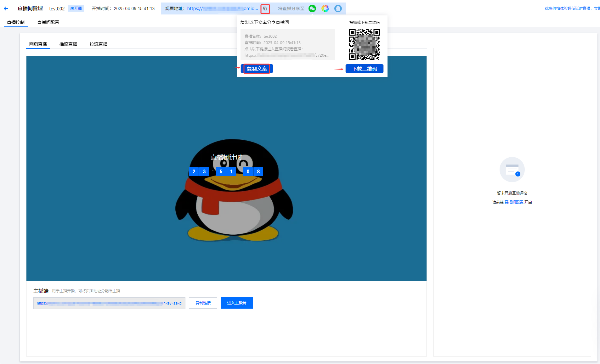Select the 推流直播 tab
Screen dimensions: 600x364
[x=68, y=44]
